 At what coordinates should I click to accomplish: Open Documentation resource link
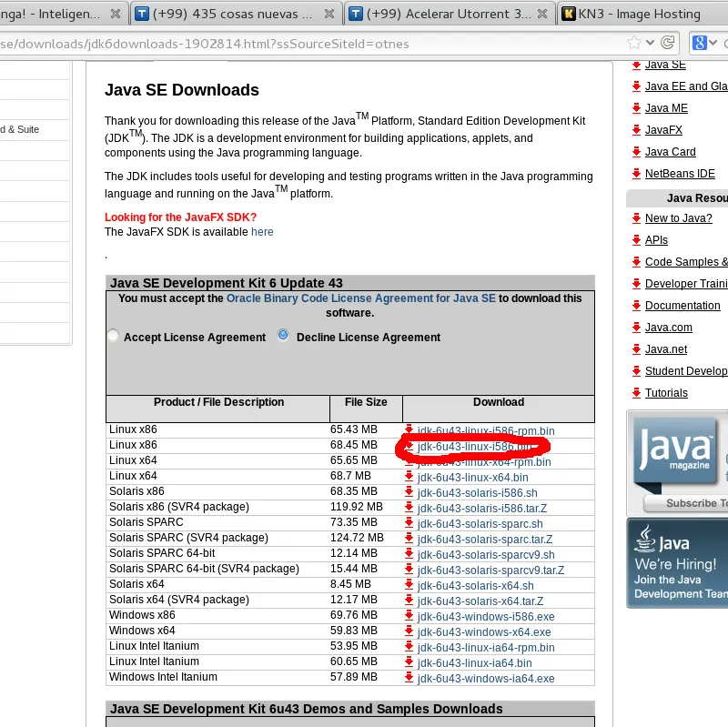pyautogui.click(x=682, y=306)
